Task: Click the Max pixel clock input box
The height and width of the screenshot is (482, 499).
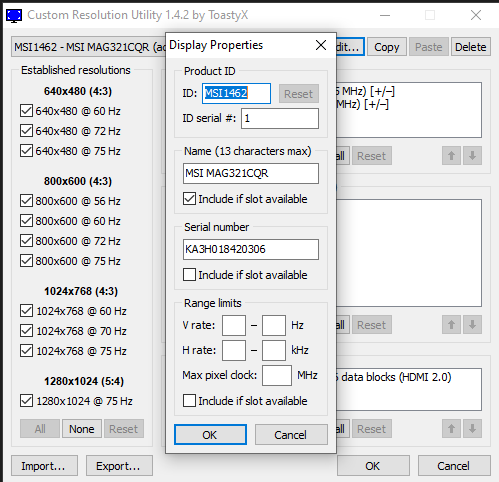Action: (277, 375)
